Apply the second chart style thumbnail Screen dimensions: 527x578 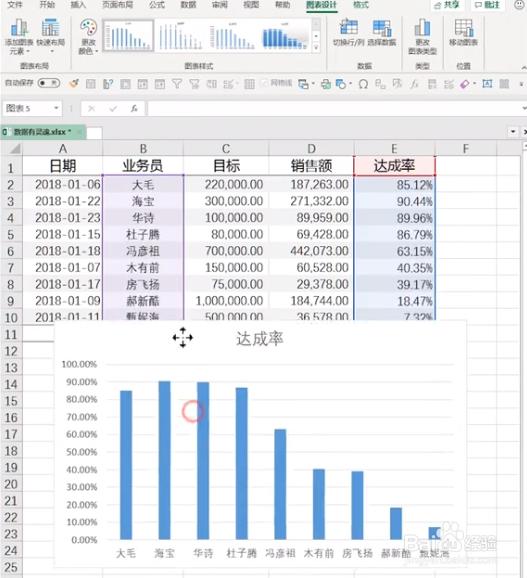(x=180, y=35)
